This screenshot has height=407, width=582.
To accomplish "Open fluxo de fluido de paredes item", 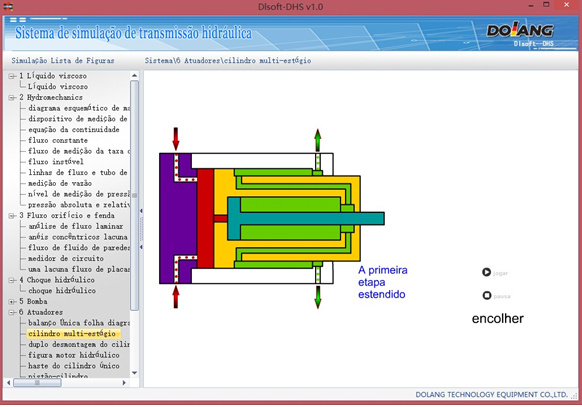I will click(79, 248).
